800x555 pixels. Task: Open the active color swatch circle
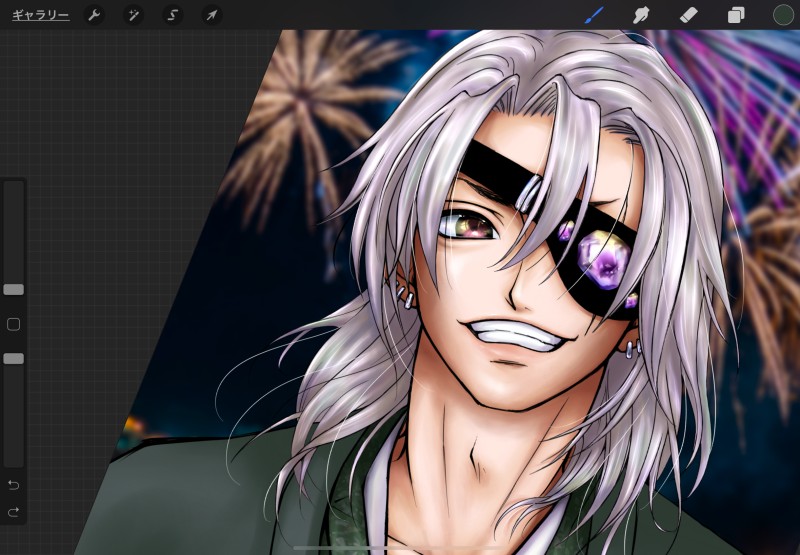click(x=783, y=15)
